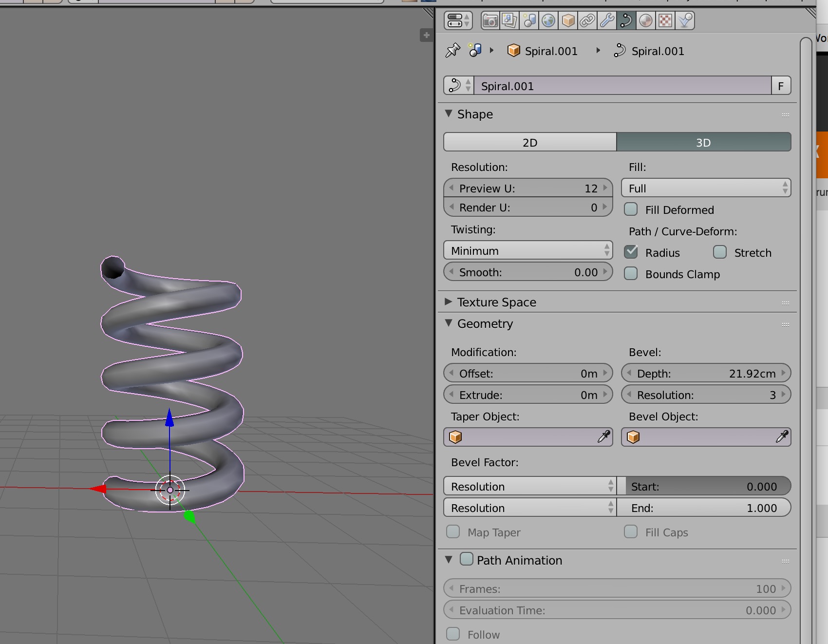828x644 pixels.
Task: Open the Scene properties tab
Action: coord(529,20)
